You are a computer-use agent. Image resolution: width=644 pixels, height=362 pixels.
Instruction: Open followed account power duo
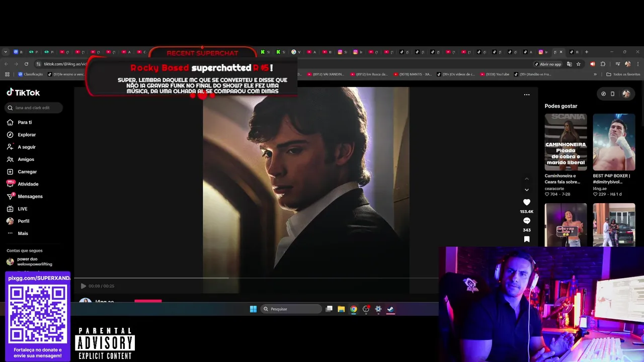coord(29,261)
